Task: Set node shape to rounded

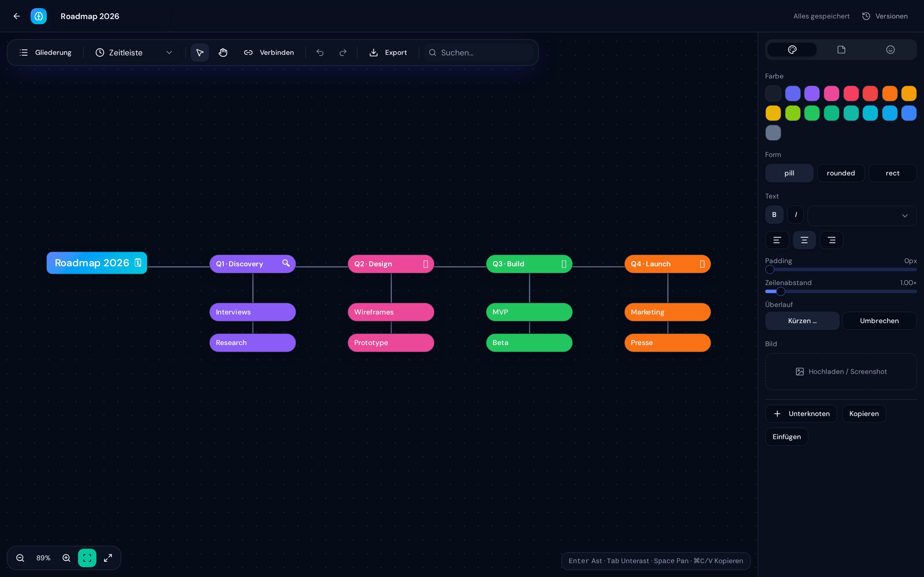Action: pos(841,173)
